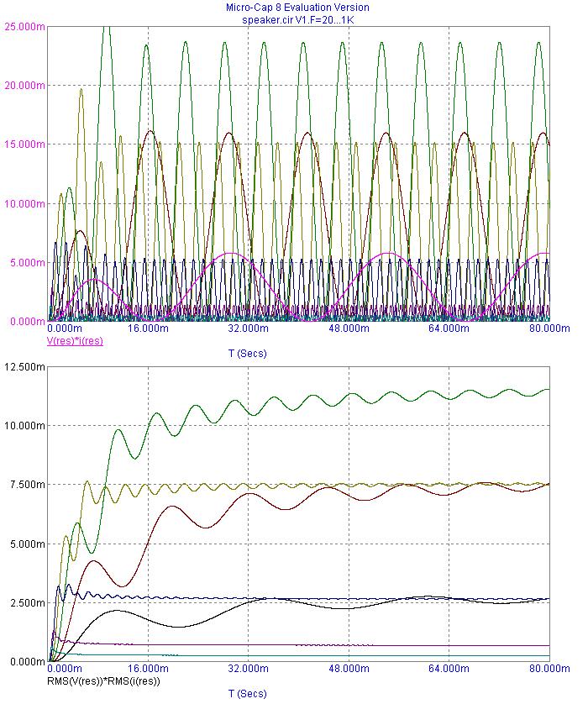Click the 7.500m label on bottom Y axis
This screenshot has height=704, width=588.
[28, 485]
